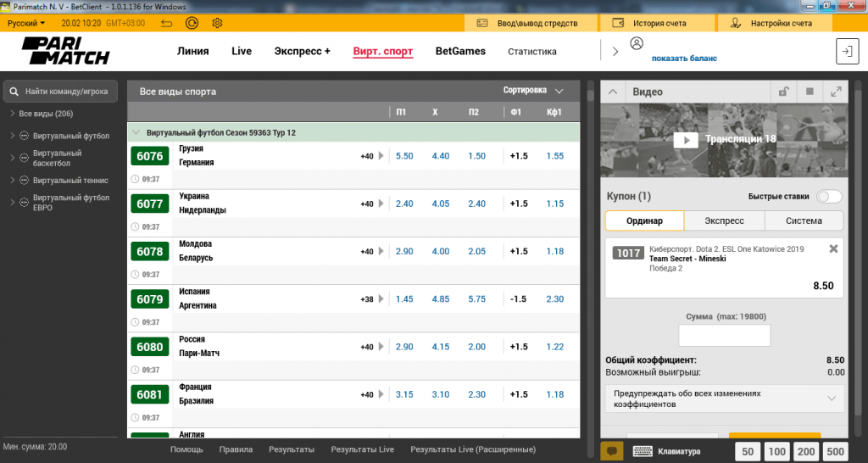Click the Ввод\вывод средств icon
This screenshot has width=868, height=463.
482,23
